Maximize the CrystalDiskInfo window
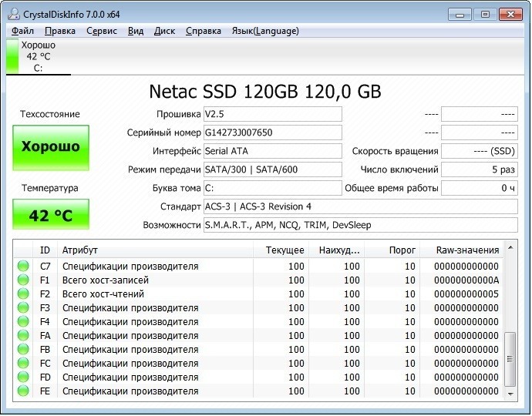 click(x=485, y=15)
